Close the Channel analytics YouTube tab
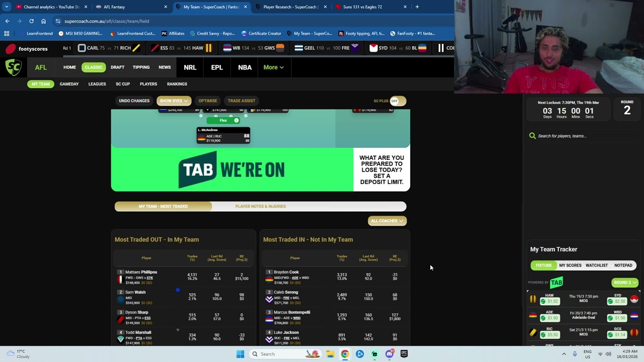The height and width of the screenshot is (362, 644). coord(86,7)
